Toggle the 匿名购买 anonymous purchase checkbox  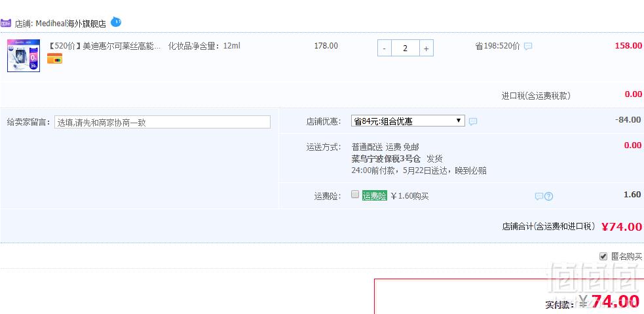point(603,256)
